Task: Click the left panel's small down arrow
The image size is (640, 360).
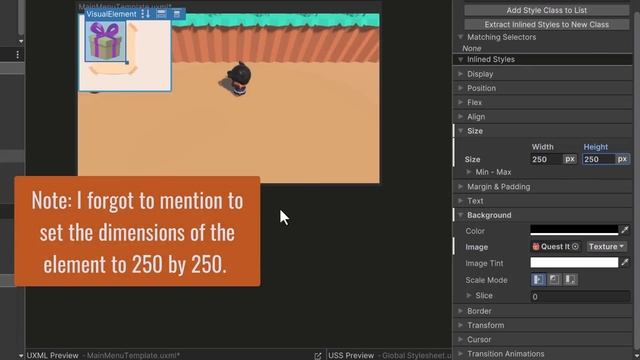Action: (21, 41)
